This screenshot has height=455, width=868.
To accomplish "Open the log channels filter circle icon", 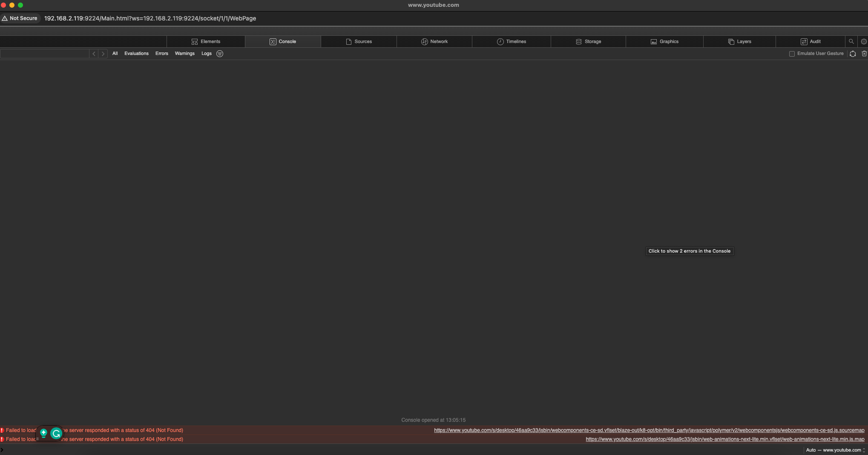I will pos(220,54).
